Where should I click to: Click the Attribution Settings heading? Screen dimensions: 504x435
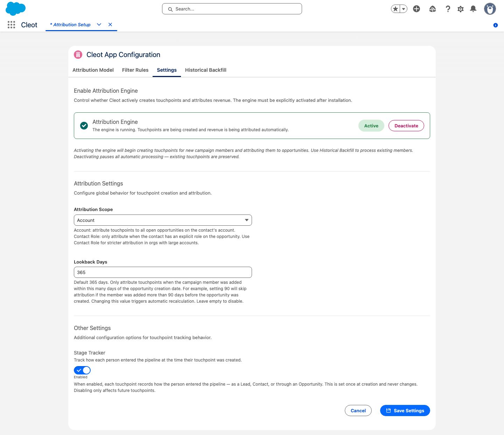(98, 183)
